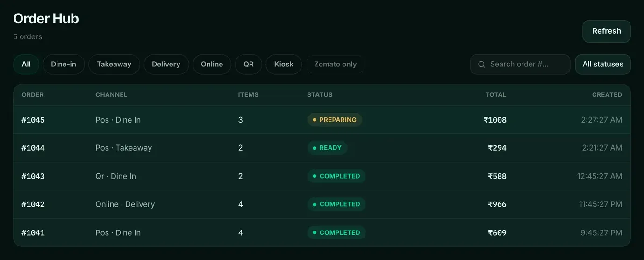
Task: Filter orders by Kiosk
Action: point(284,65)
